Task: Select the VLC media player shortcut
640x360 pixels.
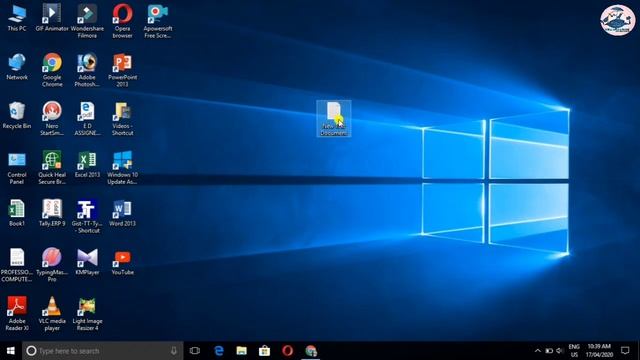Action: (x=52, y=314)
